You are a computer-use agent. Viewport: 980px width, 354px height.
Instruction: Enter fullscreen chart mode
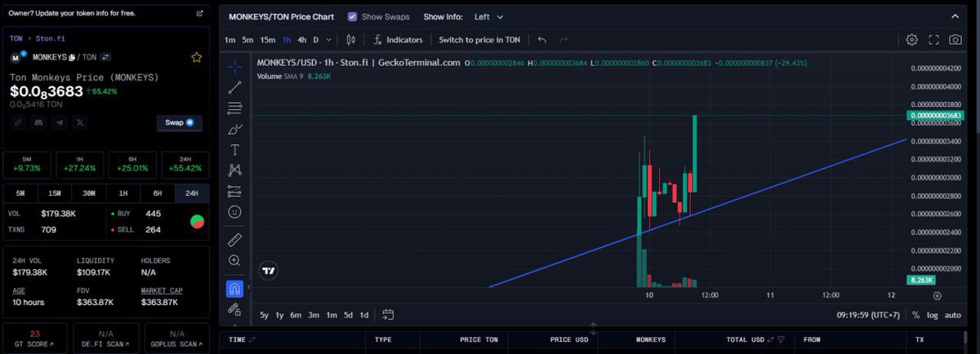point(933,39)
